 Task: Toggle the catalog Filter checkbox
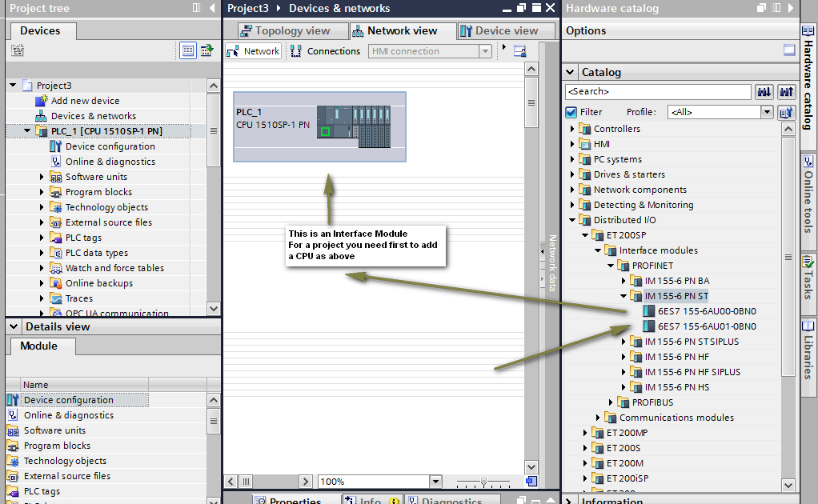coord(571,112)
